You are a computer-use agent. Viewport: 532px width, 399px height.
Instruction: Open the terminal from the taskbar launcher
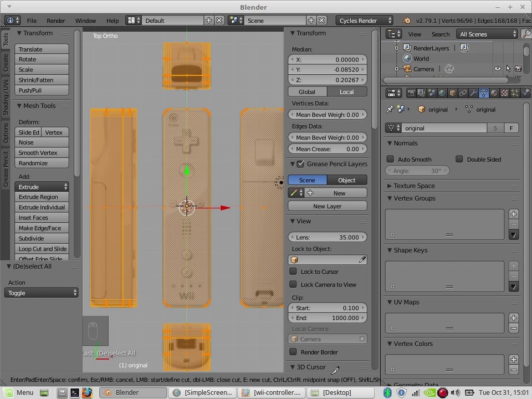pos(75,392)
